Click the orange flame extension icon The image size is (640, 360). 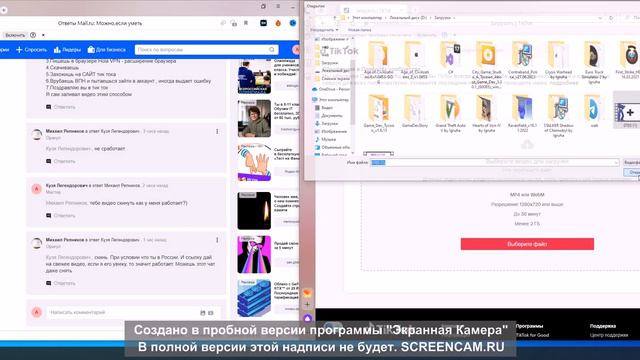click(x=278, y=23)
